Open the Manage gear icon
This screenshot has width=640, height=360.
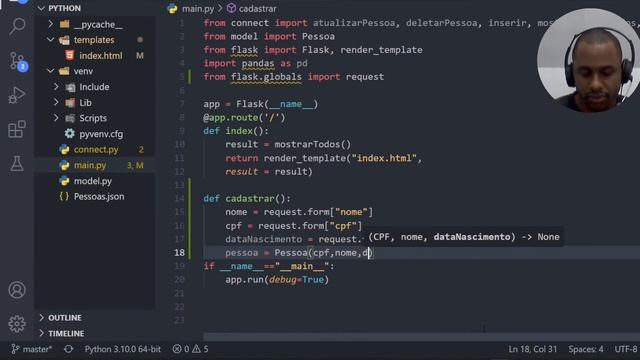tap(17, 324)
